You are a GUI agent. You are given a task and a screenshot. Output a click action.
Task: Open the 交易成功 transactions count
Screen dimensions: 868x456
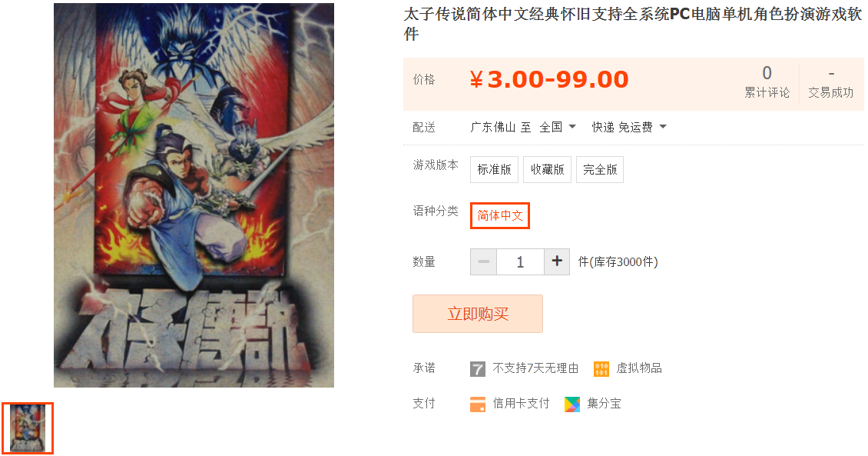point(830,83)
